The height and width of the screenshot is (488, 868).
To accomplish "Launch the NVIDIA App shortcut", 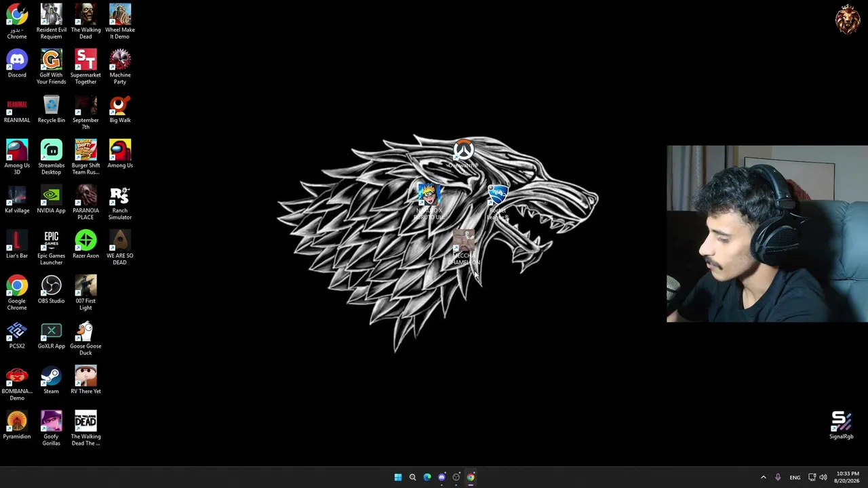I will (52, 199).
